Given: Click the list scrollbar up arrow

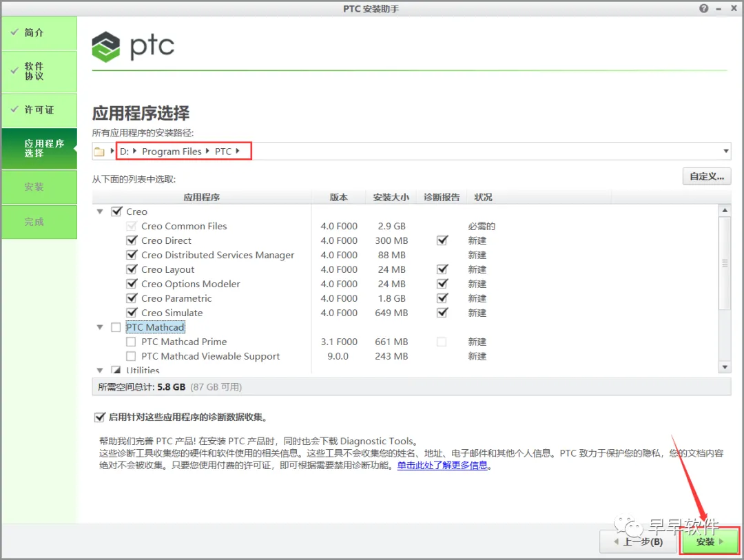Looking at the screenshot, I should [725, 210].
